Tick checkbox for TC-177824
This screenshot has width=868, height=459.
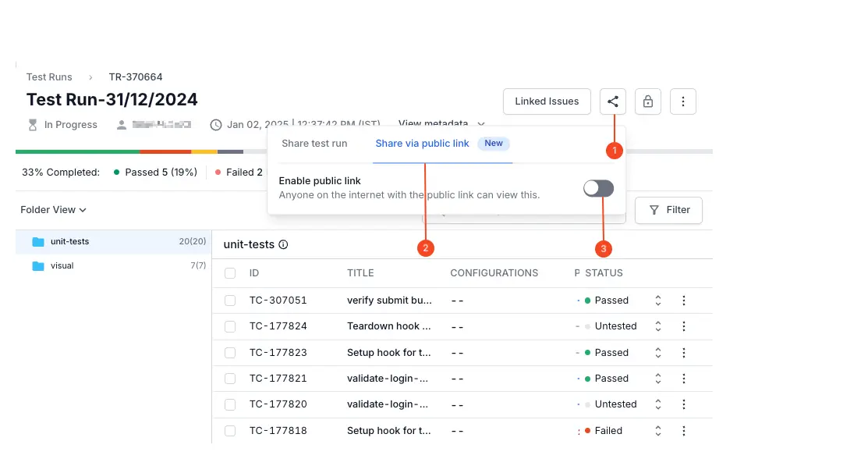point(230,326)
